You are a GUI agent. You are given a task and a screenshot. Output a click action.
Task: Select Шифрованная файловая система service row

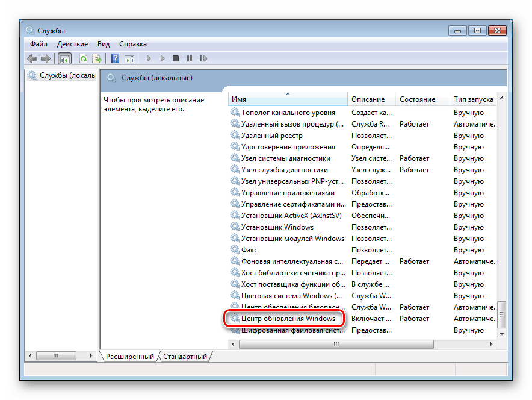tap(363, 330)
